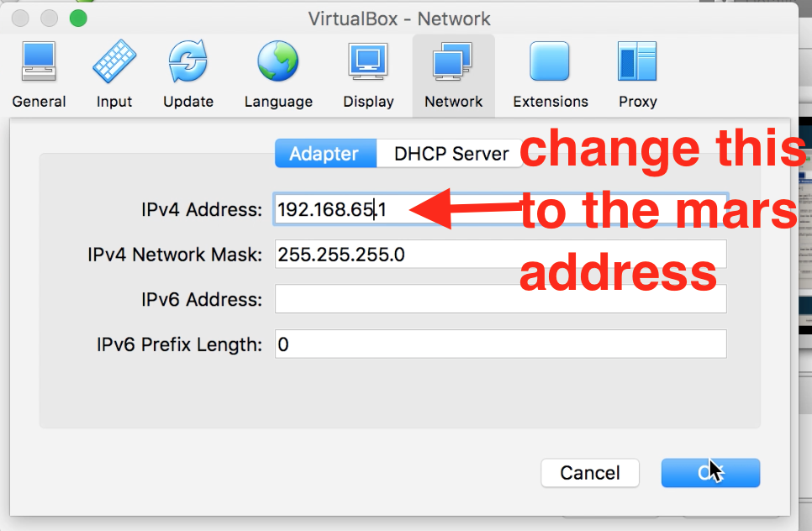Click the green zoom window button

(78, 18)
